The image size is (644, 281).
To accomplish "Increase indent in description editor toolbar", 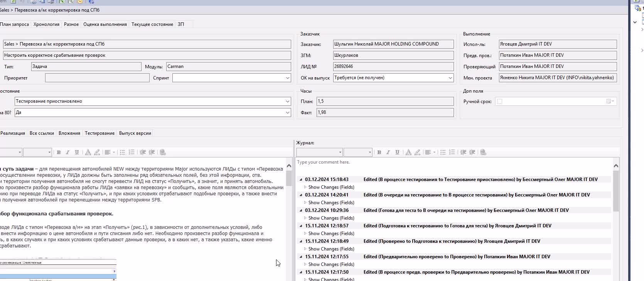I will point(152,152).
